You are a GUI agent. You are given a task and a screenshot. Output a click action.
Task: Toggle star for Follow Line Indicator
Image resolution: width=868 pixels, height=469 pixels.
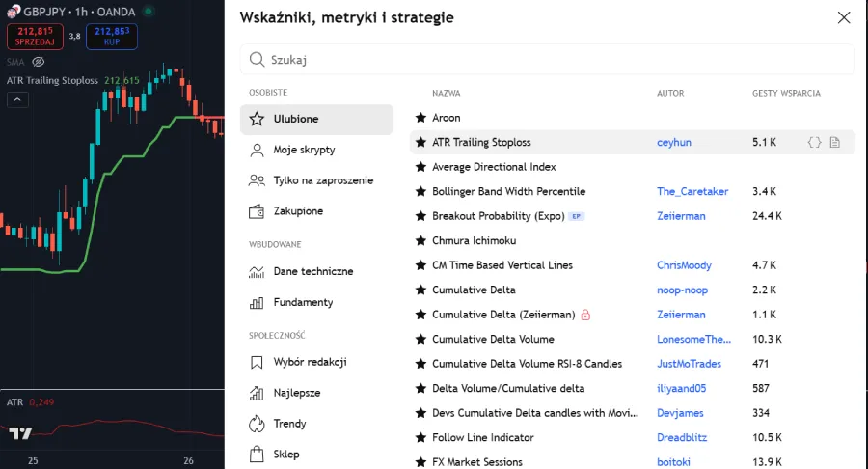[x=420, y=437]
